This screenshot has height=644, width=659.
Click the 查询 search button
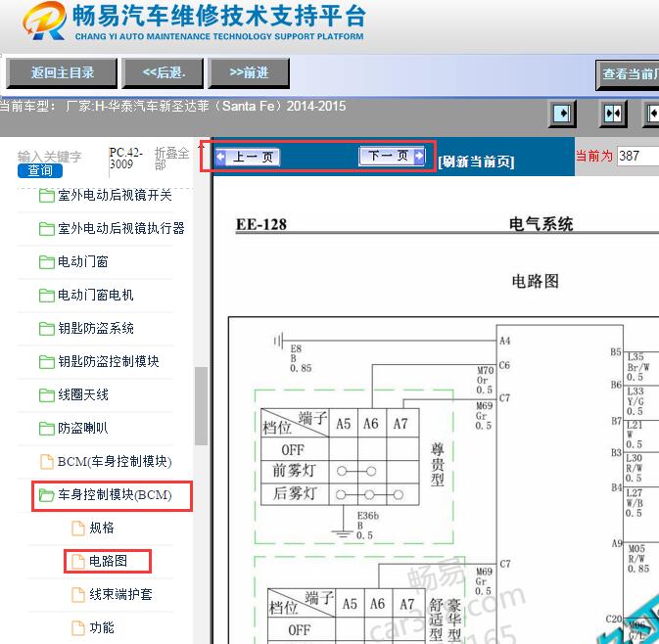click(40, 170)
